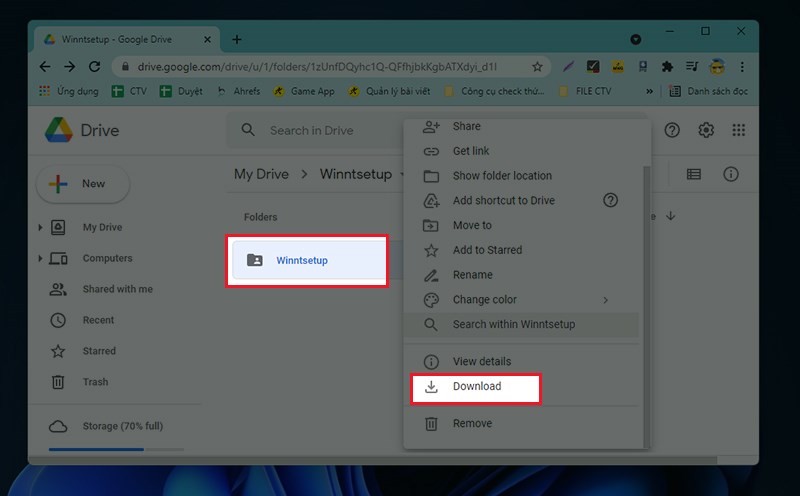Image resolution: width=800 pixels, height=496 pixels.
Task: Expand the Computers tree arrow
Action: (x=40, y=258)
